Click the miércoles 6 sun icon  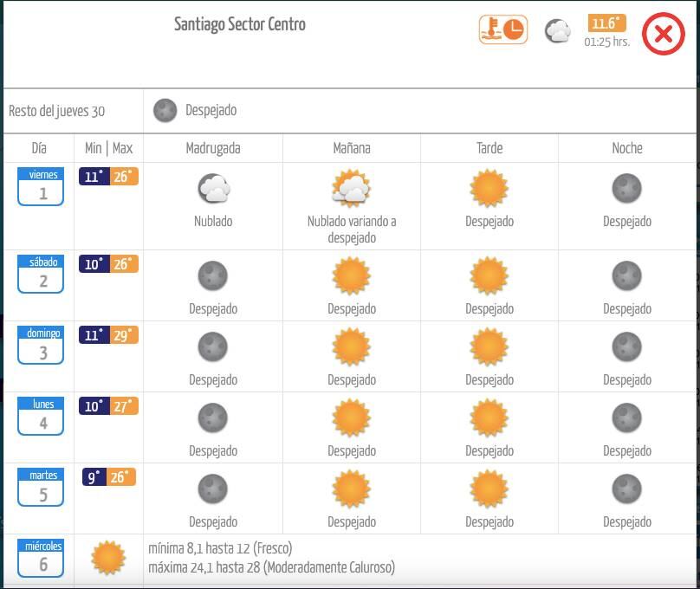(x=108, y=558)
